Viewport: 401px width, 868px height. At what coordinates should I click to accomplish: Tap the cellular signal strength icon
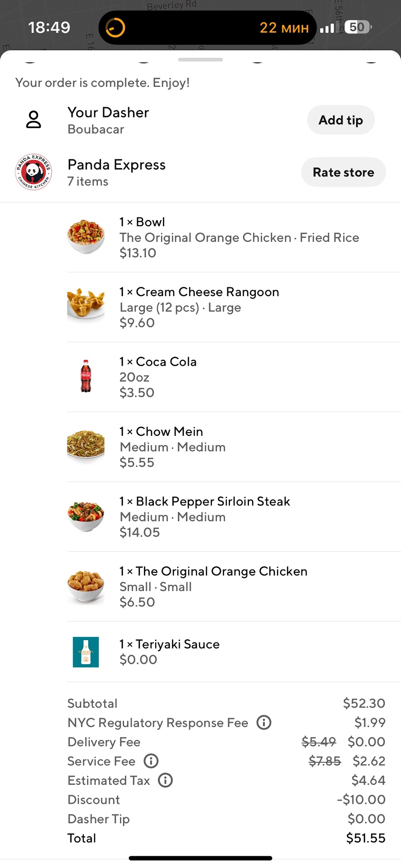327,28
